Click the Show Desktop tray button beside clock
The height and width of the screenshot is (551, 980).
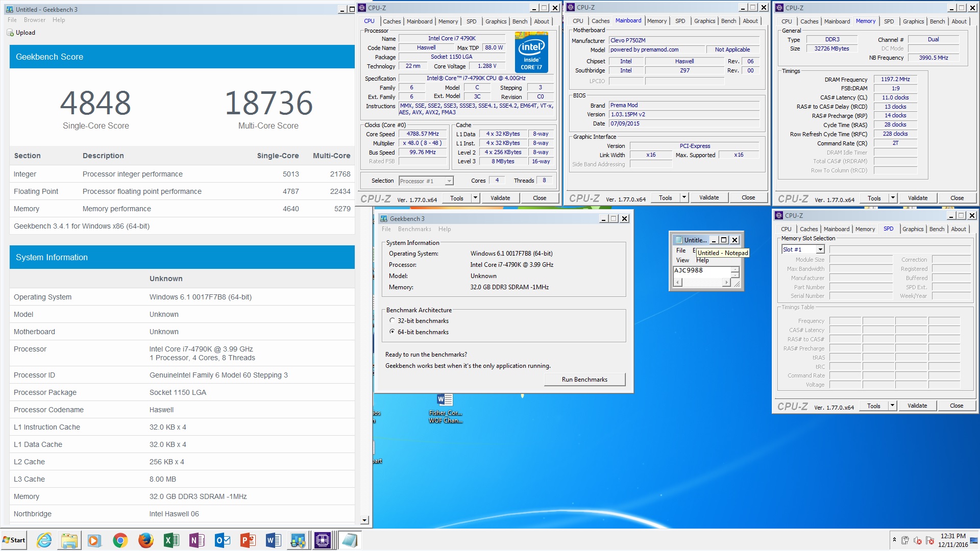pos(974,540)
